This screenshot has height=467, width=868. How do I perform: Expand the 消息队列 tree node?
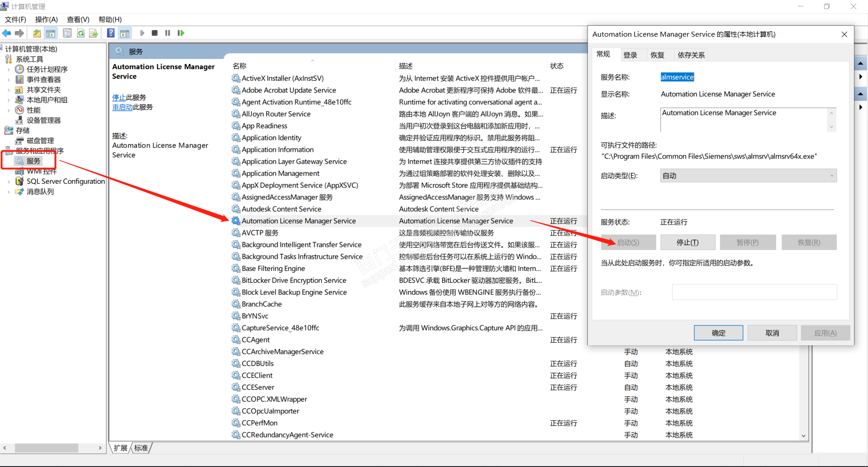coord(9,192)
